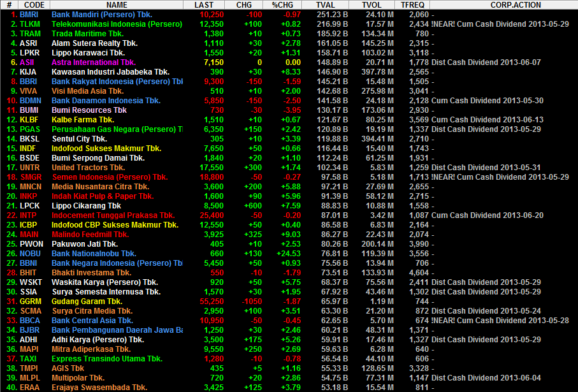The width and height of the screenshot is (578, 392).
Task: Click Surya Semesta Internusa Tbk. name
Action: point(106,293)
